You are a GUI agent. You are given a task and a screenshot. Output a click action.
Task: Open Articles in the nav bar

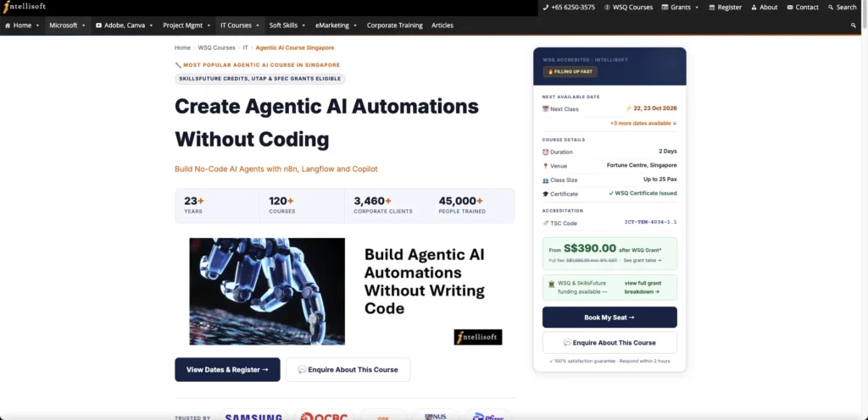[442, 25]
